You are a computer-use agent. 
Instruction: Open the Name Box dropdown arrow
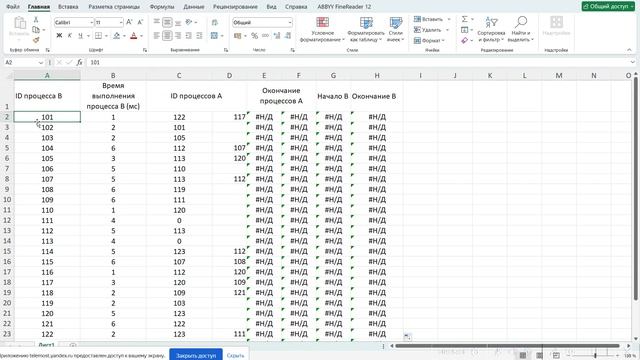click(40, 62)
